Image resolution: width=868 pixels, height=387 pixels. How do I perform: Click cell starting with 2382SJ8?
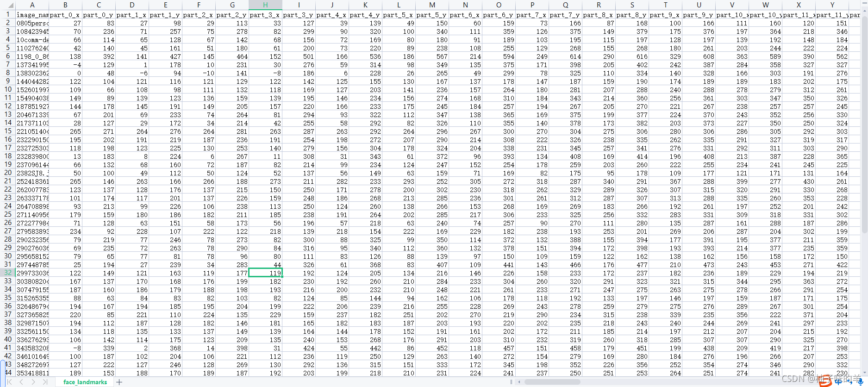[32, 173]
